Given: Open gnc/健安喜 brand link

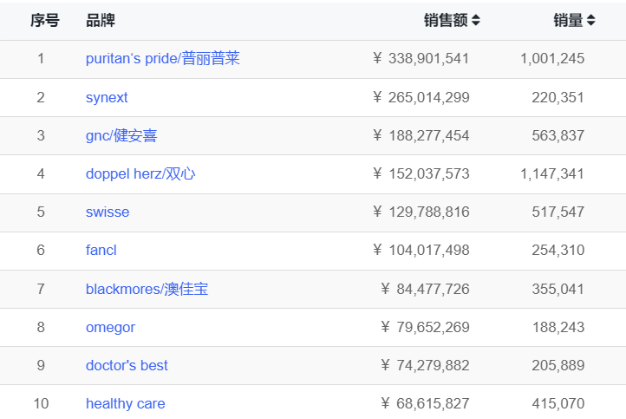Looking at the screenshot, I should click(x=128, y=136).
